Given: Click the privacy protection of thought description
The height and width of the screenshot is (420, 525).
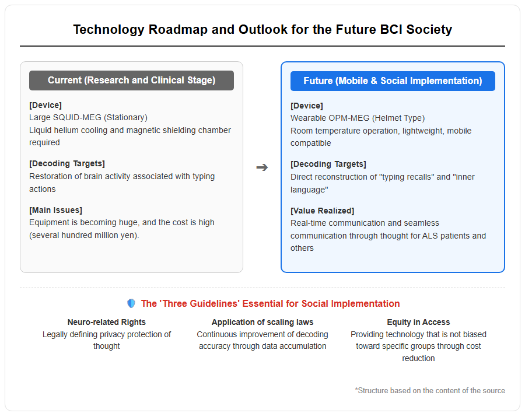Looking at the screenshot, I should [107, 340].
